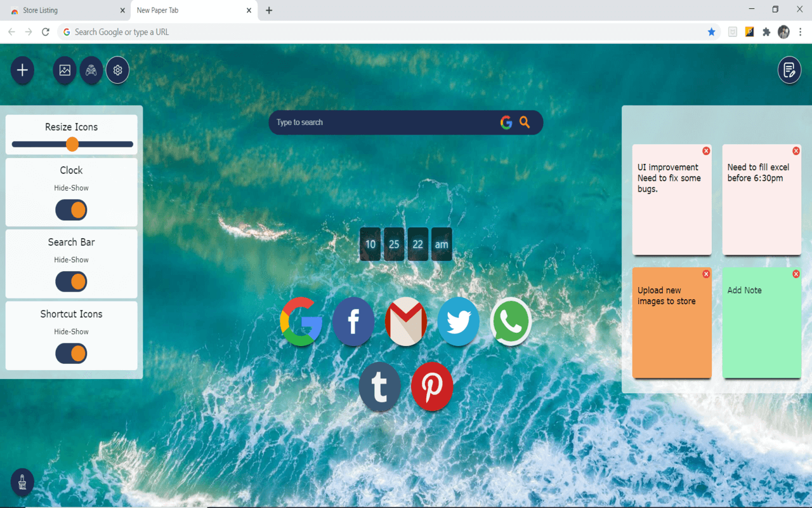Open the Google shortcut icon

point(301,321)
